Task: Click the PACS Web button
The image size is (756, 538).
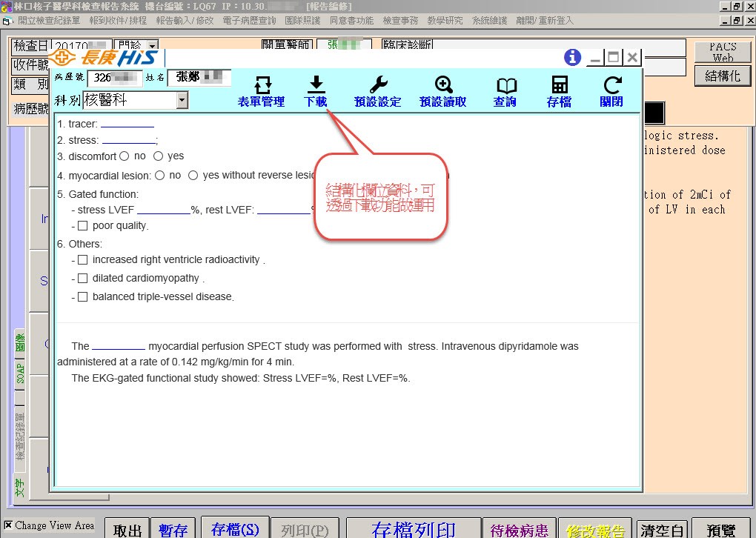Action: 723,52
